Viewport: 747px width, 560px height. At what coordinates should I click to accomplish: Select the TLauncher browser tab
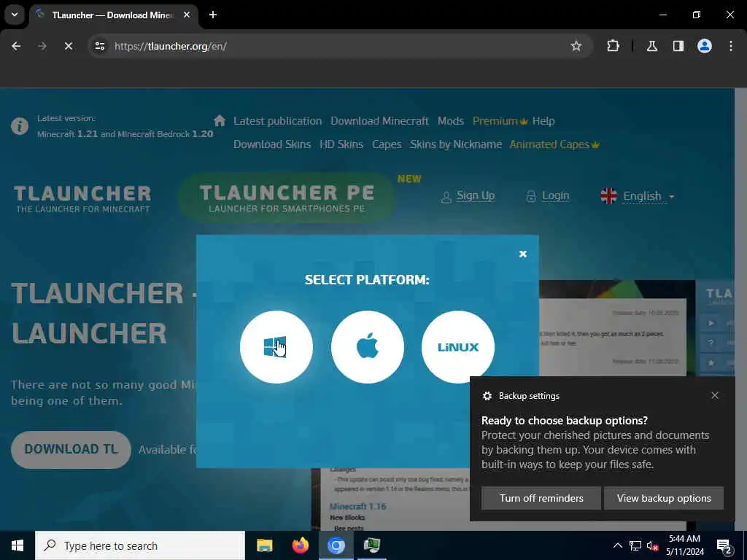[x=112, y=15]
